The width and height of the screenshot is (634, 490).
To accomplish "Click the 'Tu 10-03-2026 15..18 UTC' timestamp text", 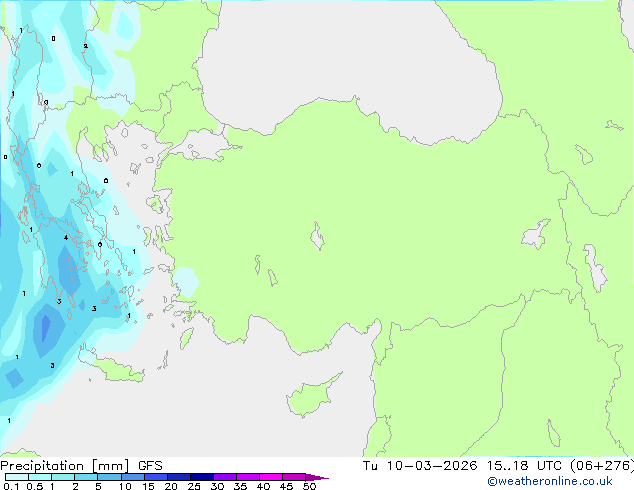I will (462, 466).
